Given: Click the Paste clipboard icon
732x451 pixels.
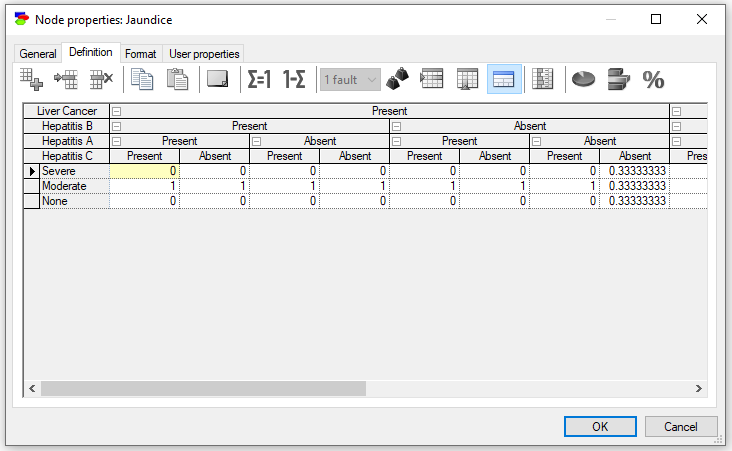Looking at the screenshot, I should (x=177, y=79).
